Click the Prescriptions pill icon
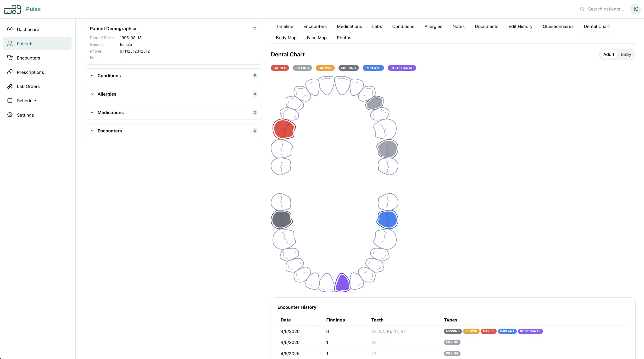Image resolution: width=644 pixels, height=359 pixels. point(10,72)
